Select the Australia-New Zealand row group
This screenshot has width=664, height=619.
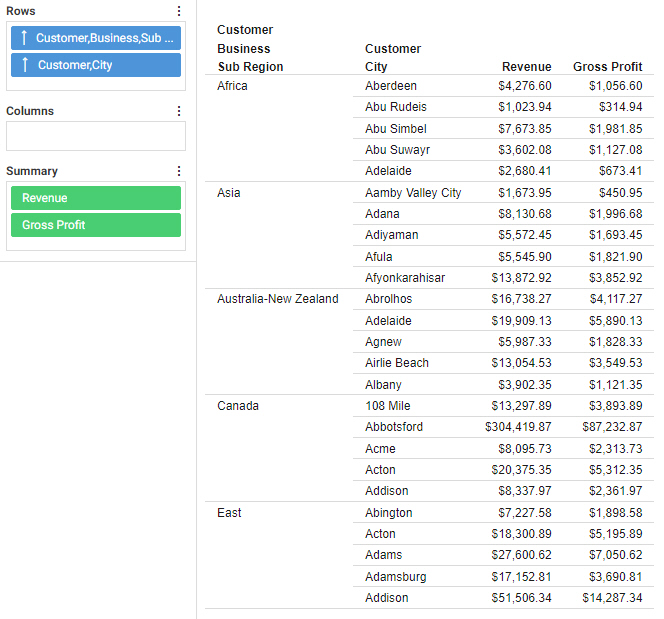pos(277,299)
